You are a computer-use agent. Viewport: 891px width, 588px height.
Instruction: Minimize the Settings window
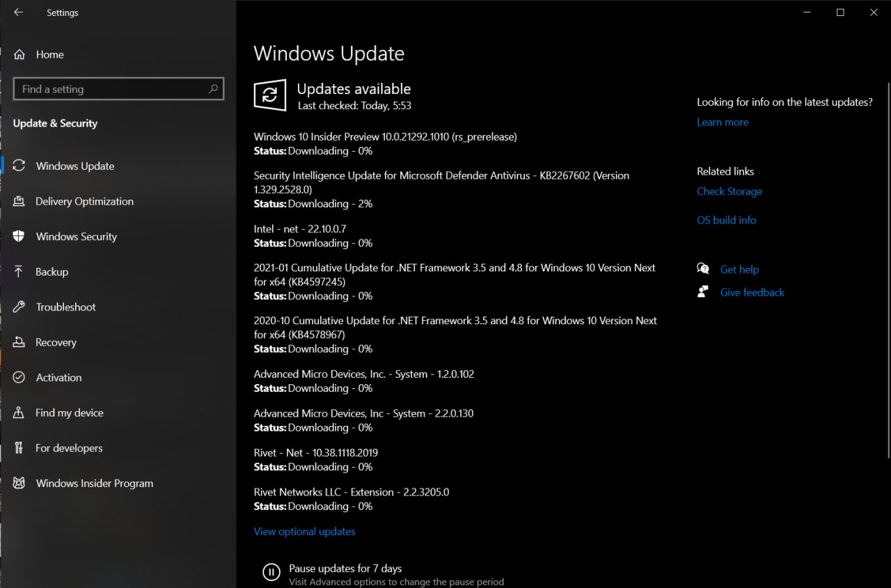tap(807, 13)
